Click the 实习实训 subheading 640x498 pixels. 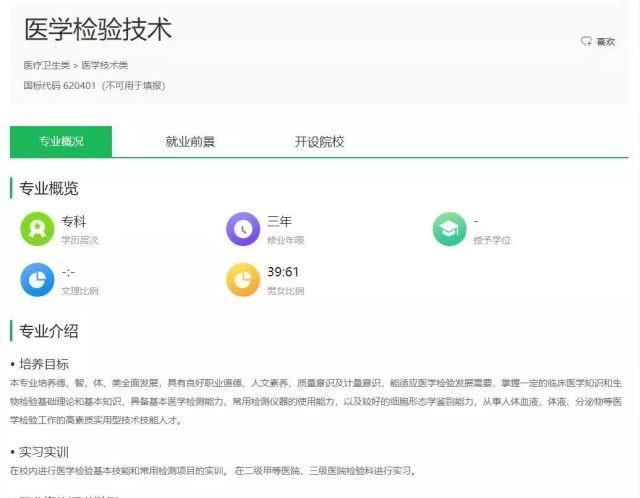click(x=44, y=452)
